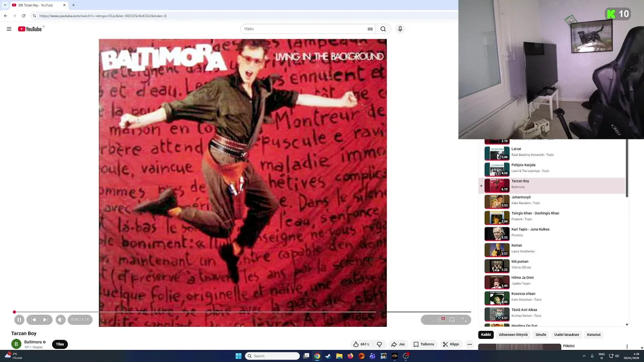Open the Baltimora channel name link
This screenshot has height=362, width=644.
coord(33,342)
